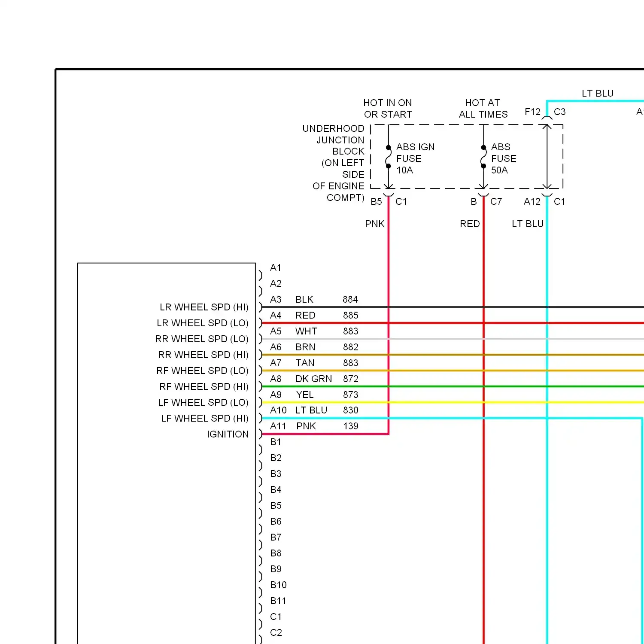Select the 'ABS FUSE 50A' label
644x644 pixels.
tap(504, 158)
